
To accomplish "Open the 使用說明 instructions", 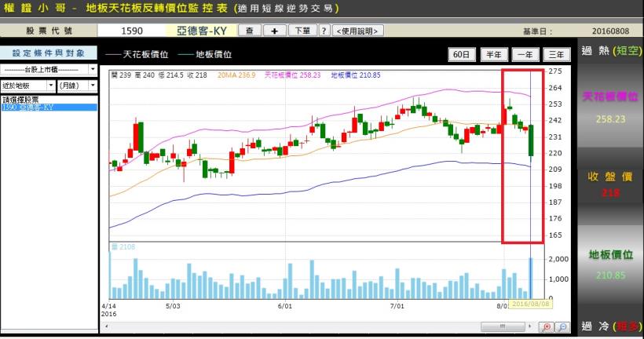I will pos(358,31).
